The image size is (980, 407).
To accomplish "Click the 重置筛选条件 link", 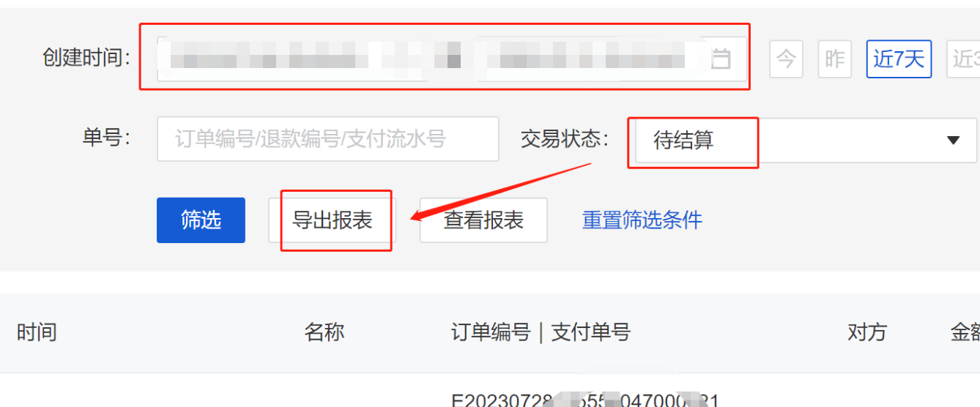I will pos(642,220).
